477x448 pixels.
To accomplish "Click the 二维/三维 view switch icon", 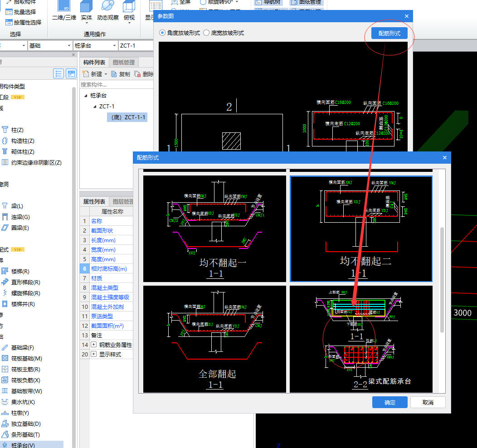I will coord(64,7).
